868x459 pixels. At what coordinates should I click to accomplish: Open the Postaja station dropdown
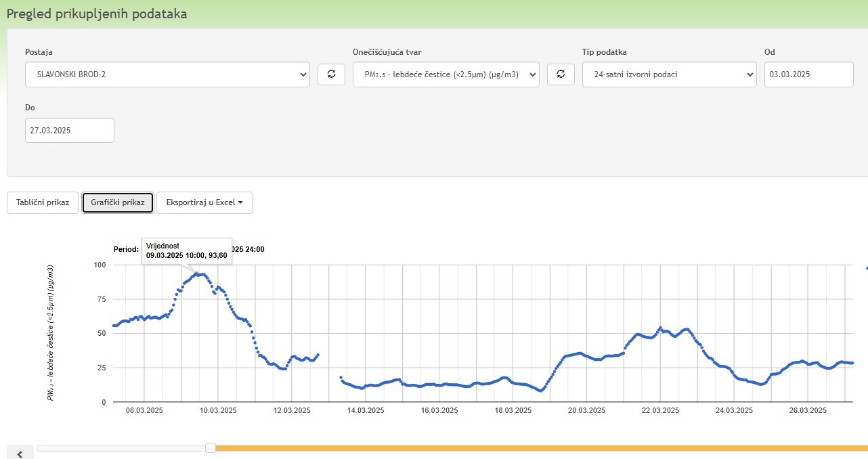coord(167,74)
